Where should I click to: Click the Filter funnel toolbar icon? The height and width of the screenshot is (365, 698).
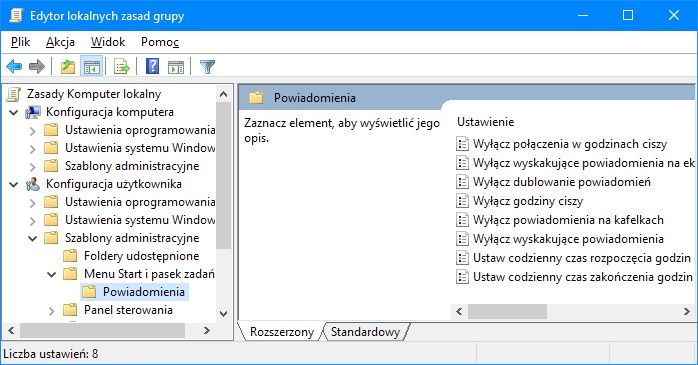[x=207, y=67]
